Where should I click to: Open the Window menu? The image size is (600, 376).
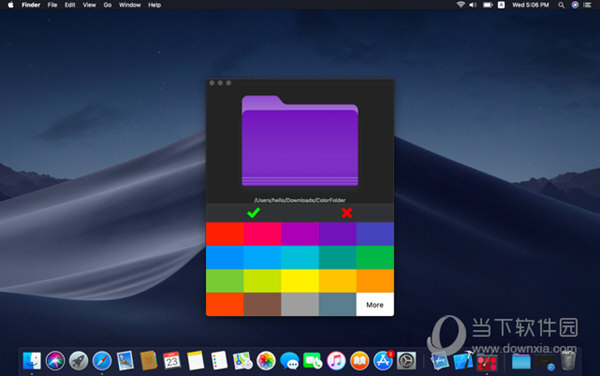130,5
